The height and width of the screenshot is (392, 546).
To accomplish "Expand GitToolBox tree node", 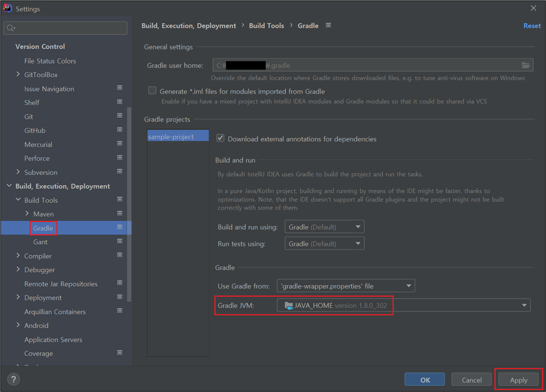I will [18, 74].
